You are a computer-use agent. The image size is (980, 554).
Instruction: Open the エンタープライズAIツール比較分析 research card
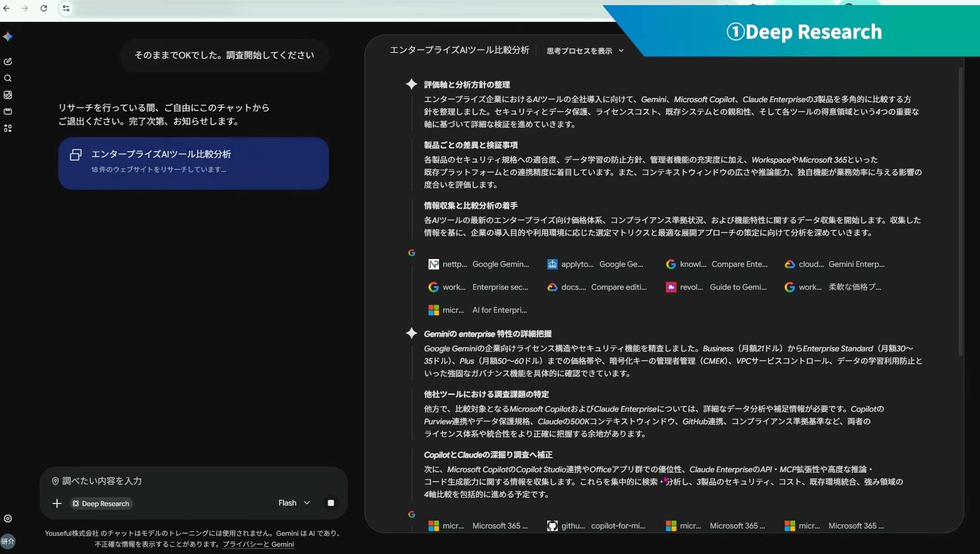pyautogui.click(x=194, y=163)
